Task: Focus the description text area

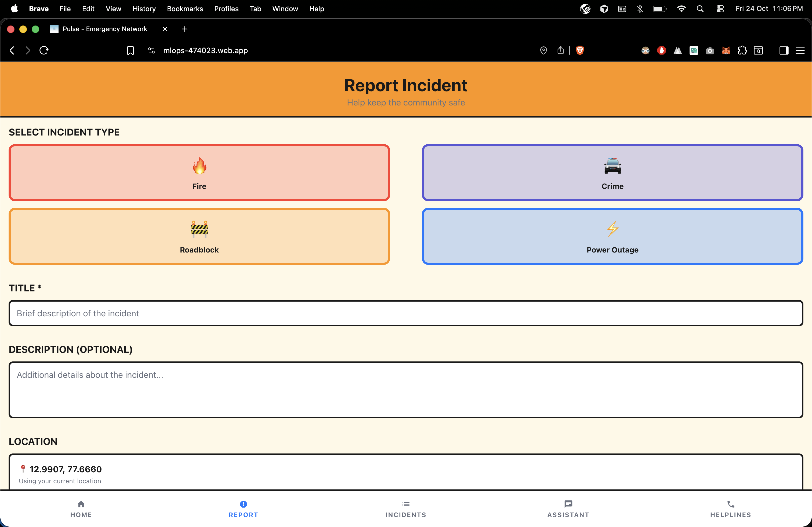Action: click(x=406, y=390)
